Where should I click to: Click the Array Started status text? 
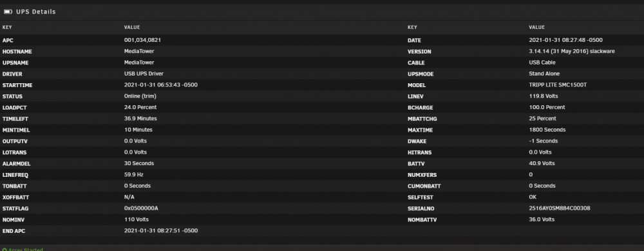coord(26,249)
